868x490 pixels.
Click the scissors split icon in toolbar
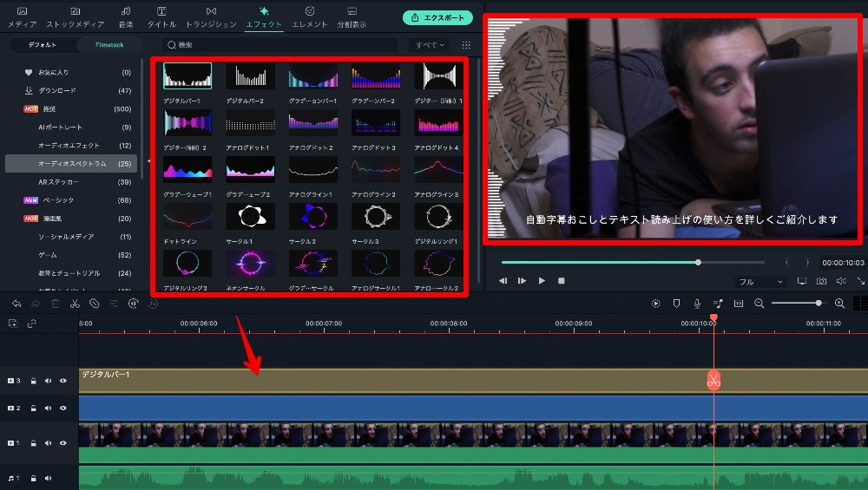[75, 304]
